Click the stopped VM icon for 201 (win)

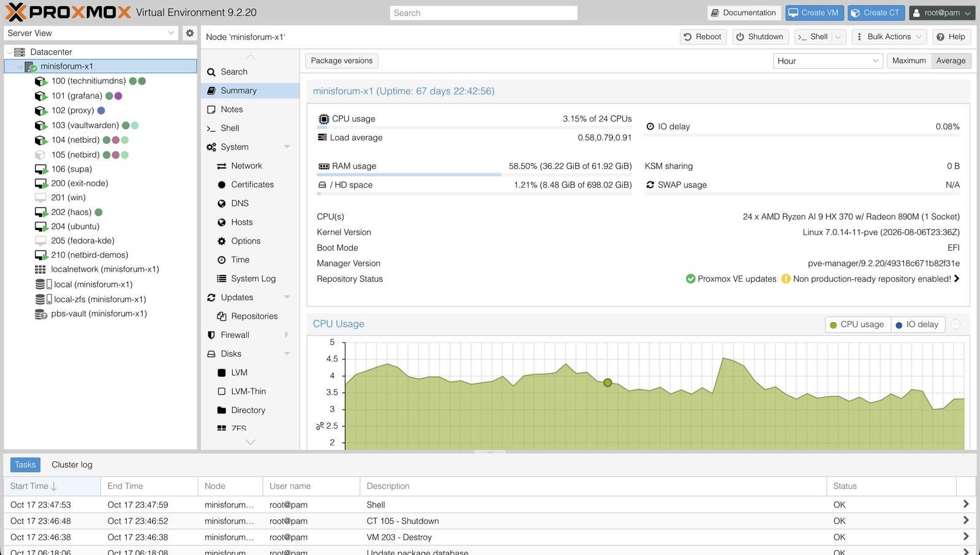[40, 198]
